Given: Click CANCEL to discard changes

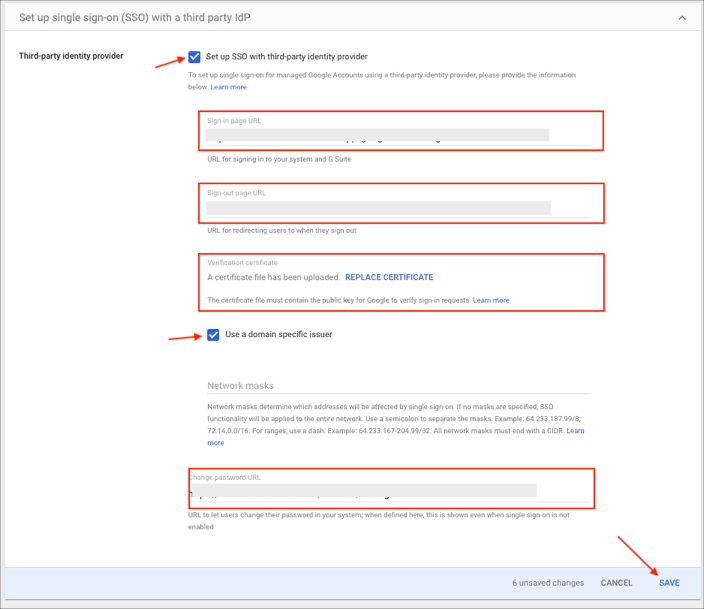Looking at the screenshot, I should pyautogui.click(x=616, y=583).
